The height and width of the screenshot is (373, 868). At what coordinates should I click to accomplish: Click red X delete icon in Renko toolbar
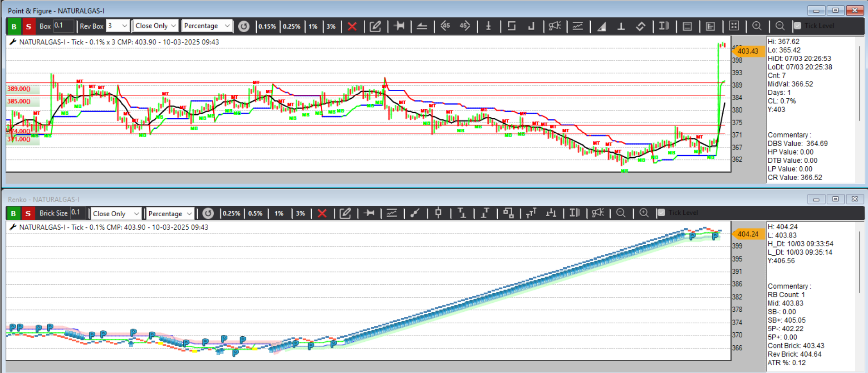click(322, 213)
